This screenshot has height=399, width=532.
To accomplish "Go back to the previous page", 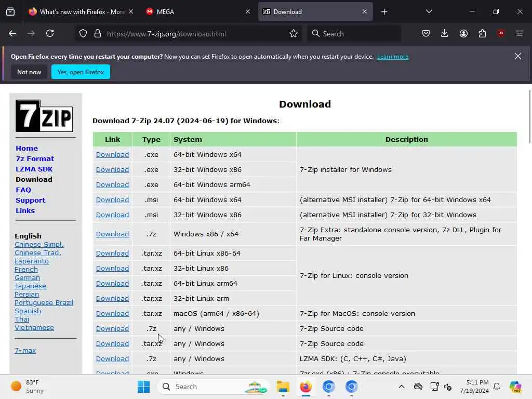I will (12, 34).
